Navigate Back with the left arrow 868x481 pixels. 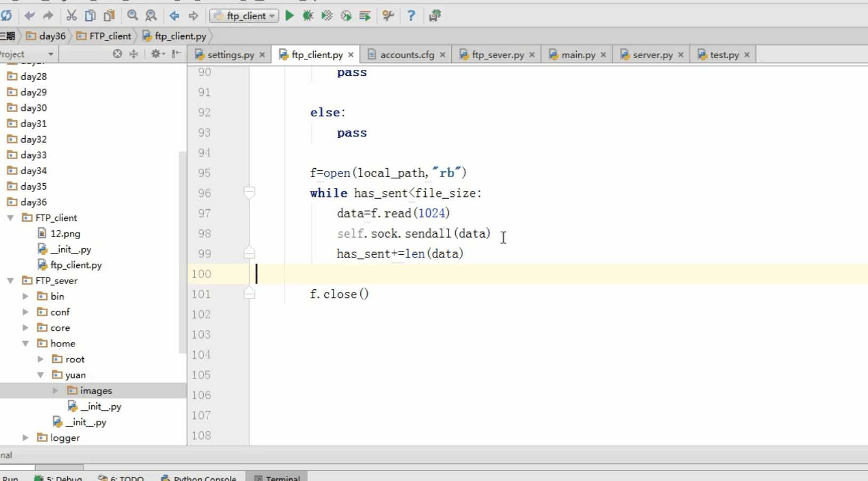click(174, 15)
